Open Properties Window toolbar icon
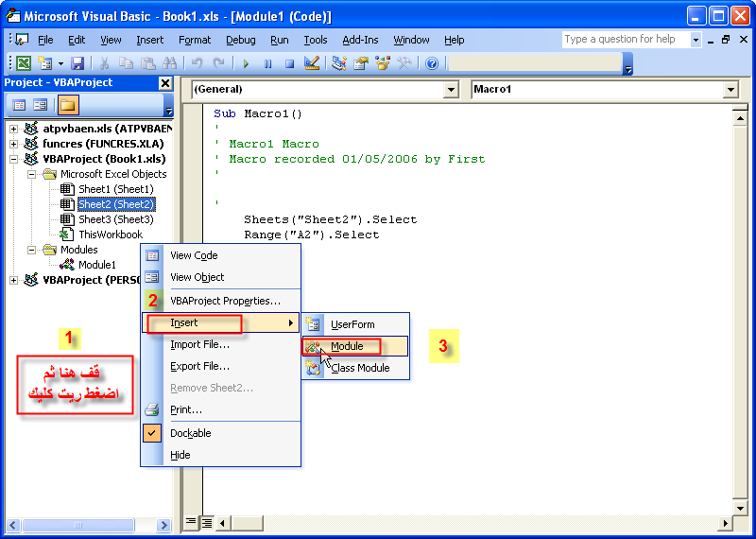756x539 pixels. pos(361,63)
